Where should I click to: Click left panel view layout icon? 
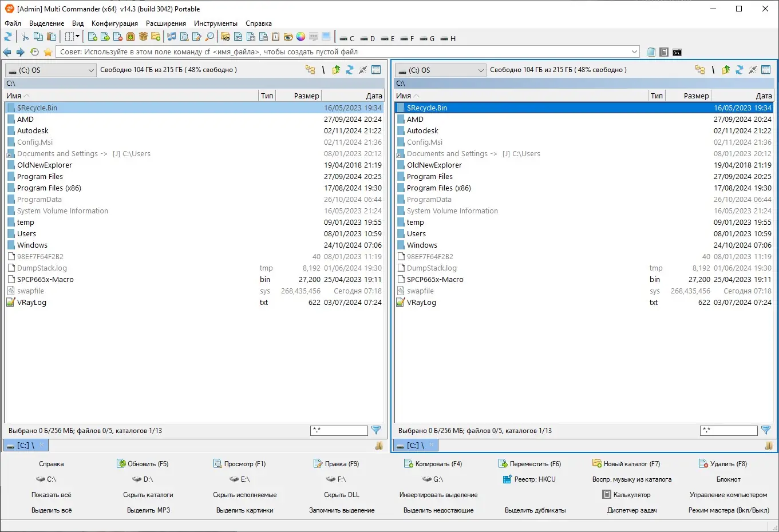tap(376, 70)
